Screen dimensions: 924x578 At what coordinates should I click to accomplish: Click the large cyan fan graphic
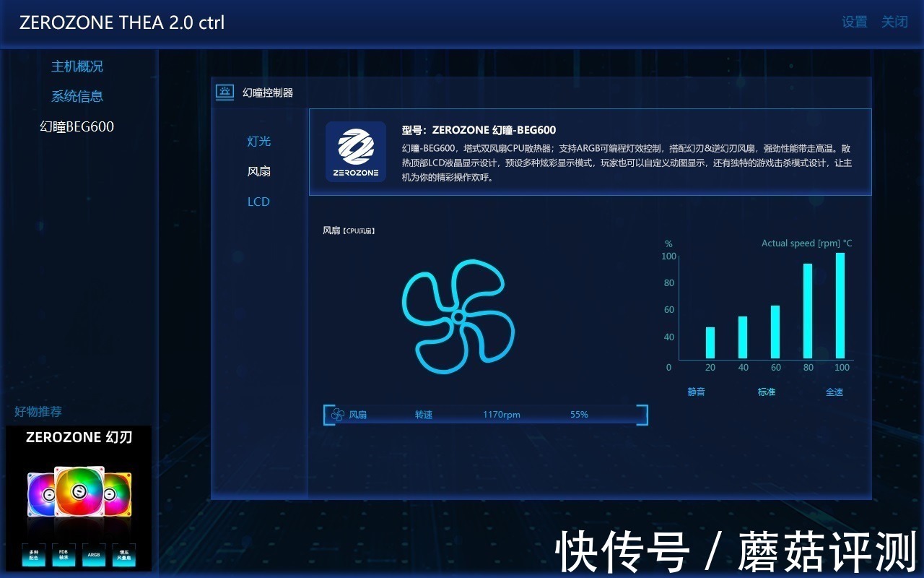[458, 317]
